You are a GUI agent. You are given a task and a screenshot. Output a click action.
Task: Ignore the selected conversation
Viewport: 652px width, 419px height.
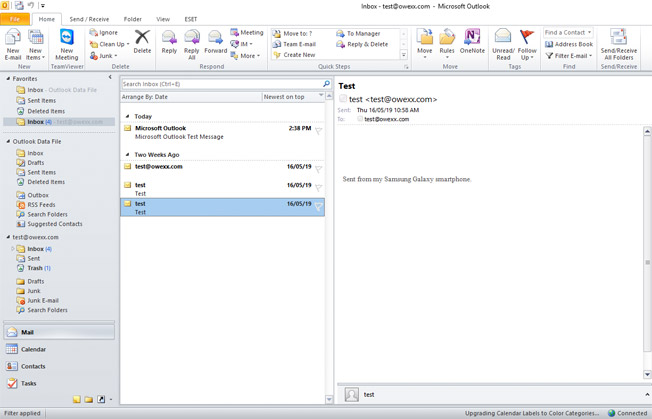click(x=104, y=32)
